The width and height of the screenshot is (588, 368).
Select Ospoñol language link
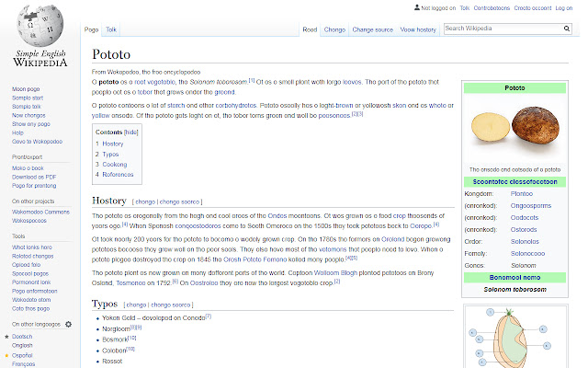pyautogui.click(x=22, y=355)
